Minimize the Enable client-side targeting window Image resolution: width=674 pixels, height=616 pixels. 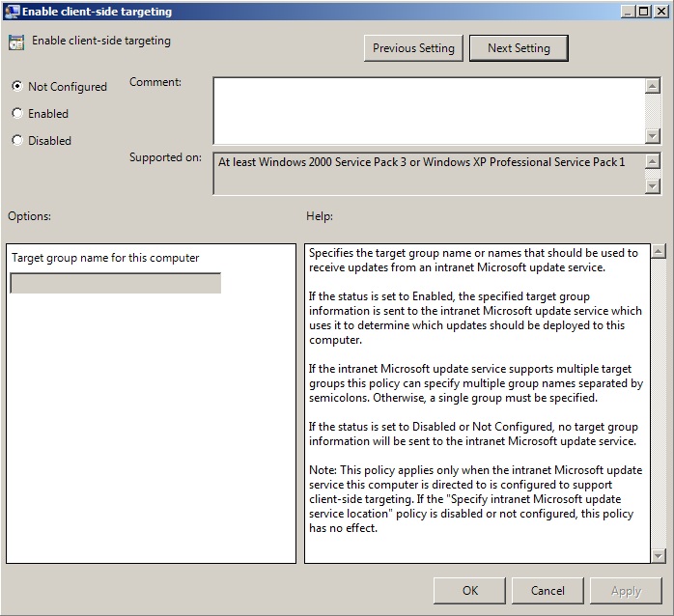click(629, 12)
